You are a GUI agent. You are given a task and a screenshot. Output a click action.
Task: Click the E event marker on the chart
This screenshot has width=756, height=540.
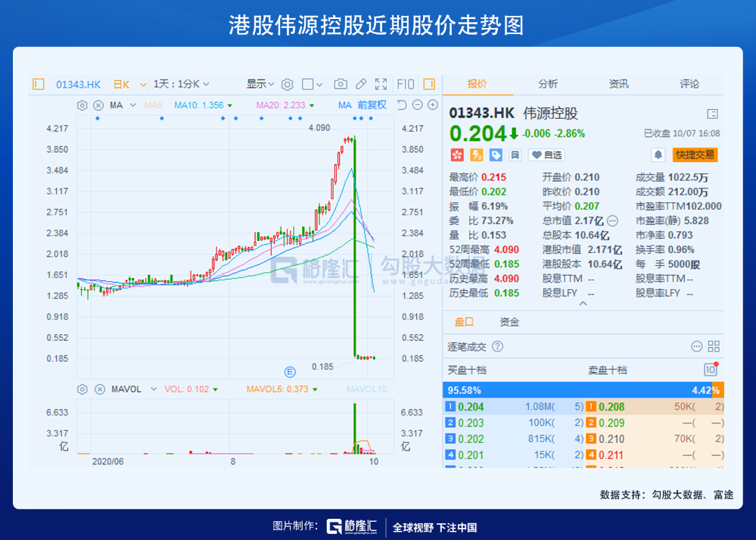click(290, 372)
